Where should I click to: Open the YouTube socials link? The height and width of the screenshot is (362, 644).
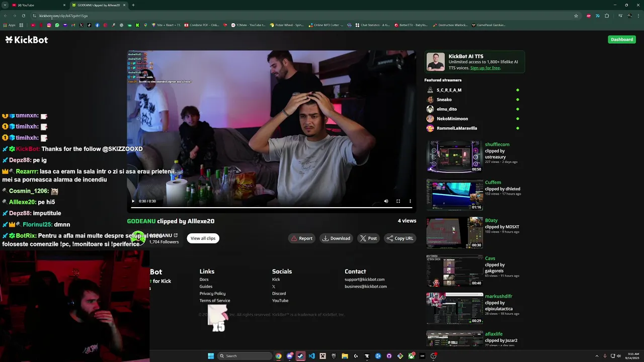click(x=280, y=301)
